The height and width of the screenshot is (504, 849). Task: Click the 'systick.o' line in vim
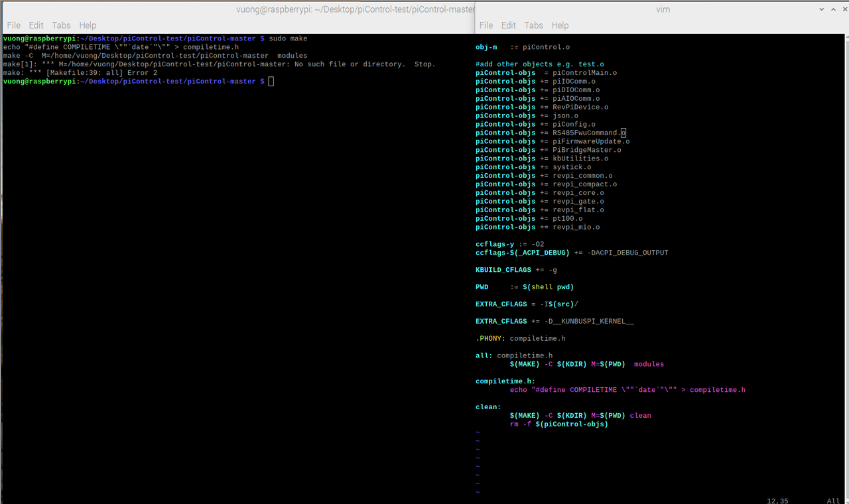click(x=533, y=168)
